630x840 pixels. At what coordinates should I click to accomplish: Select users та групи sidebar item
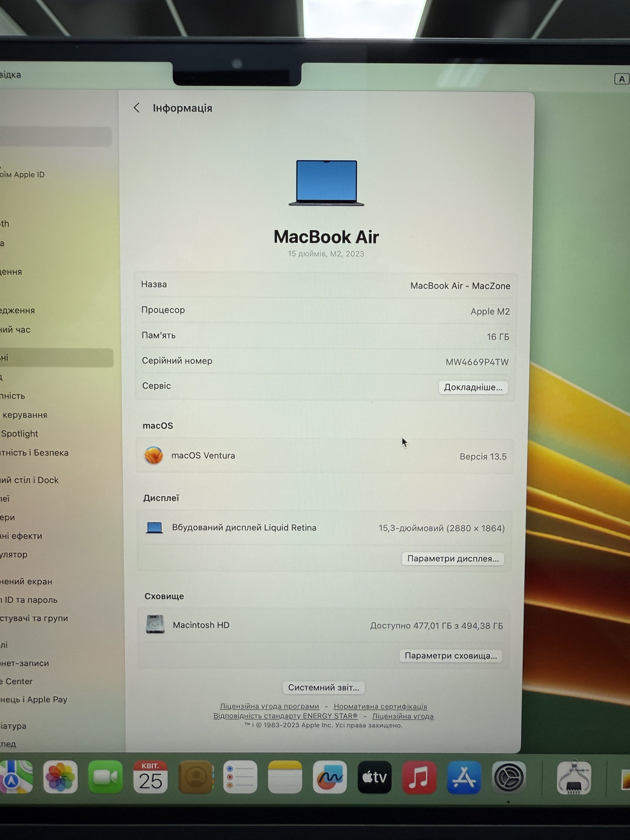point(34,618)
